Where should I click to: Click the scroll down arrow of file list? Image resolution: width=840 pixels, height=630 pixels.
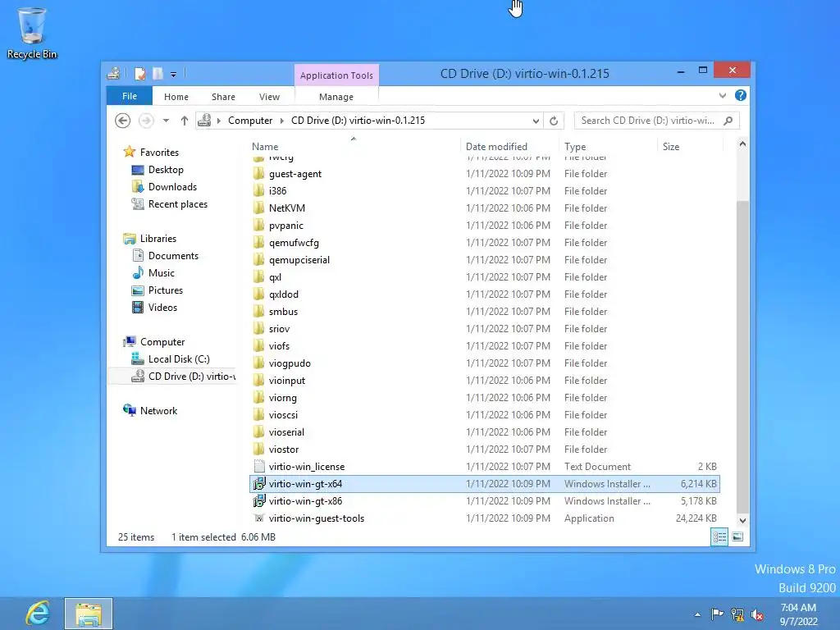coord(742,520)
